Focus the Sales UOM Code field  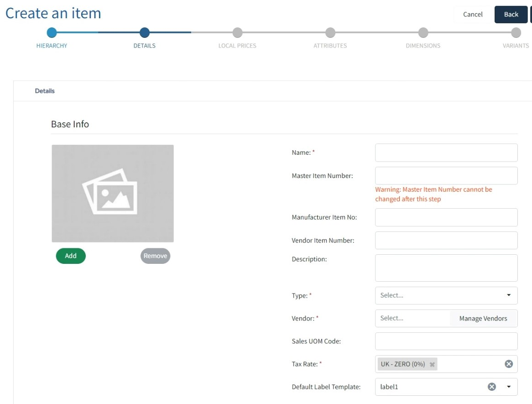[x=446, y=341]
